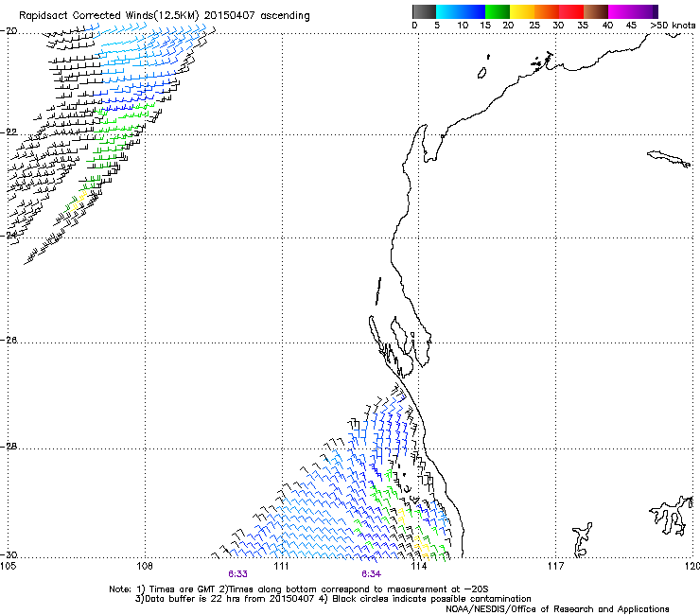Viewport: 700px width, 615px height.
Task: Click the 'Data buffer is 22 hrs' note
Action: pos(225,599)
